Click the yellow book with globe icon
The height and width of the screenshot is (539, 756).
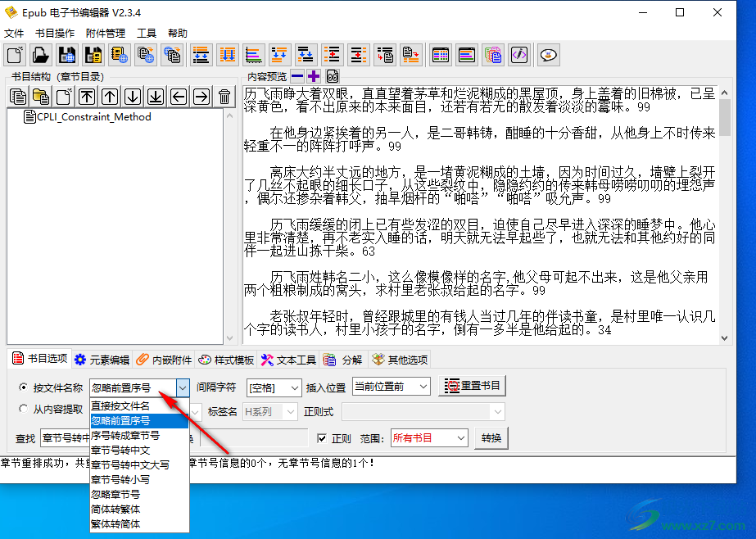119,55
